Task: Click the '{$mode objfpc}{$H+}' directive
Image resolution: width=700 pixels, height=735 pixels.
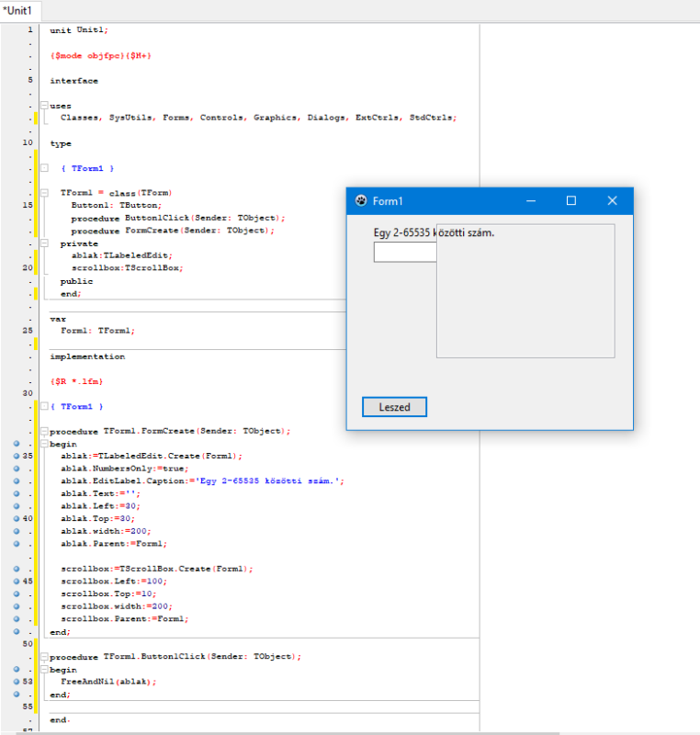Action: pos(101,56)
